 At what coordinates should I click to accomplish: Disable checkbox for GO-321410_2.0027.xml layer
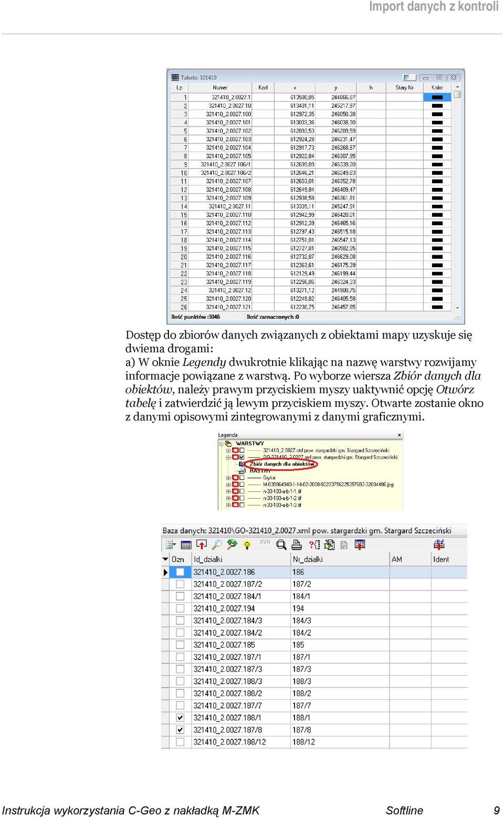(242, 457)
